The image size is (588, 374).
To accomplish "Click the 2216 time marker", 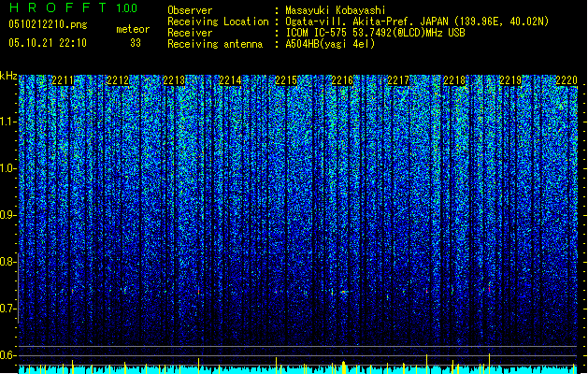I will (342, 80).
